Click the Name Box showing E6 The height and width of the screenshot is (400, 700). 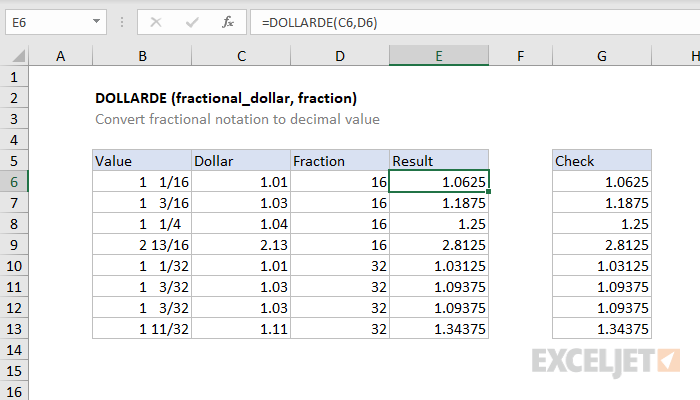(x=56, y=22)
